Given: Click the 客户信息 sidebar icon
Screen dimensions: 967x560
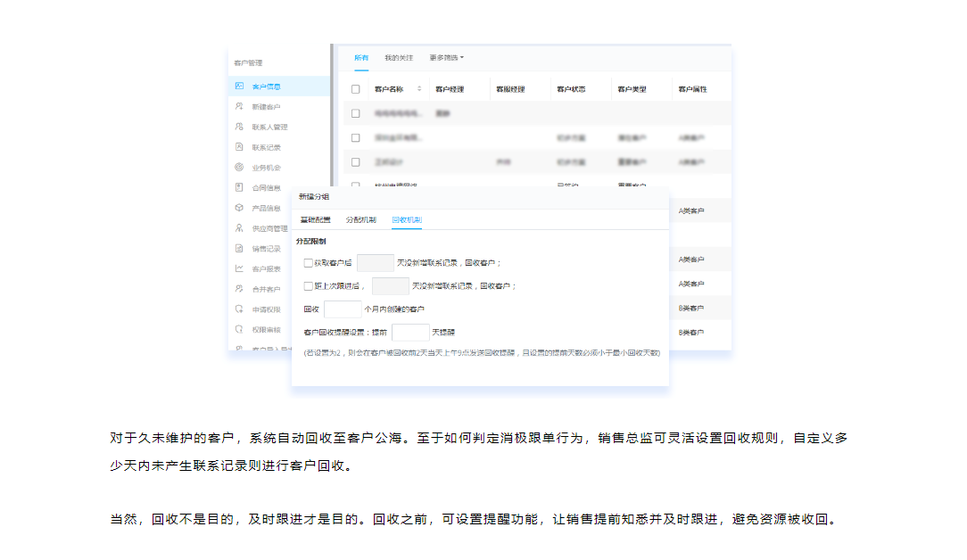Looking at the screenshot, I should coord(239,86).
